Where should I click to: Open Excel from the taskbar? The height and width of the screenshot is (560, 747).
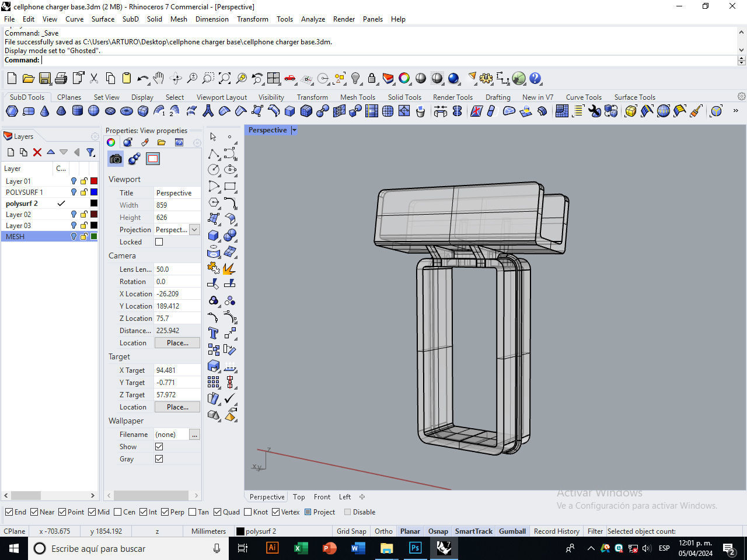coord(301,548)
